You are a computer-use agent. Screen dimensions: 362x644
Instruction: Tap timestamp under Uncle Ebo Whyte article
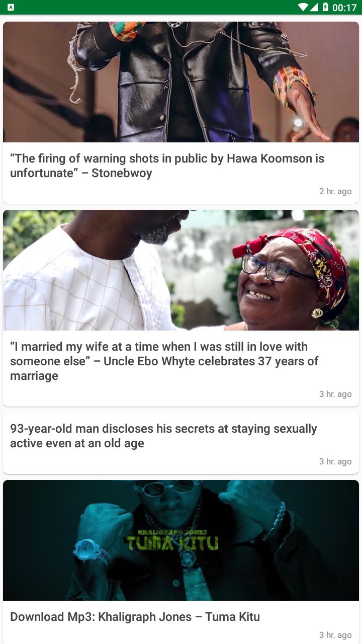pos(335,394)
